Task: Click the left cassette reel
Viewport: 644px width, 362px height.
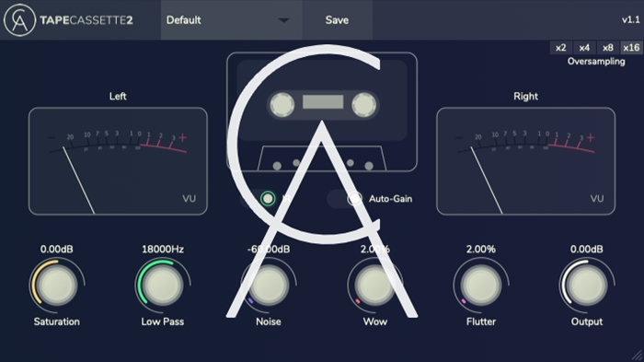Action: (282, 104)
